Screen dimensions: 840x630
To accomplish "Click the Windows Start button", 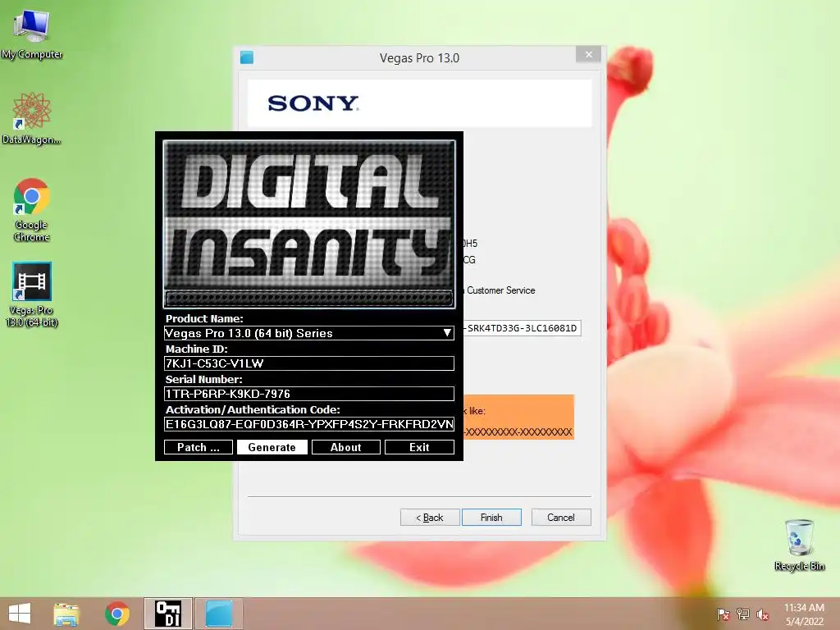I will 20,614.
